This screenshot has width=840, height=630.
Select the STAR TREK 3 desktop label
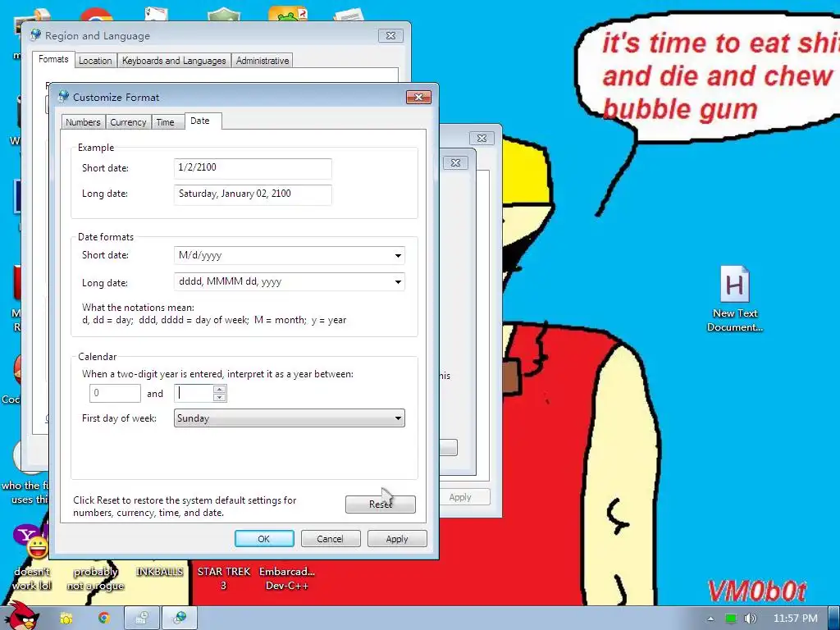pos(223,578)
